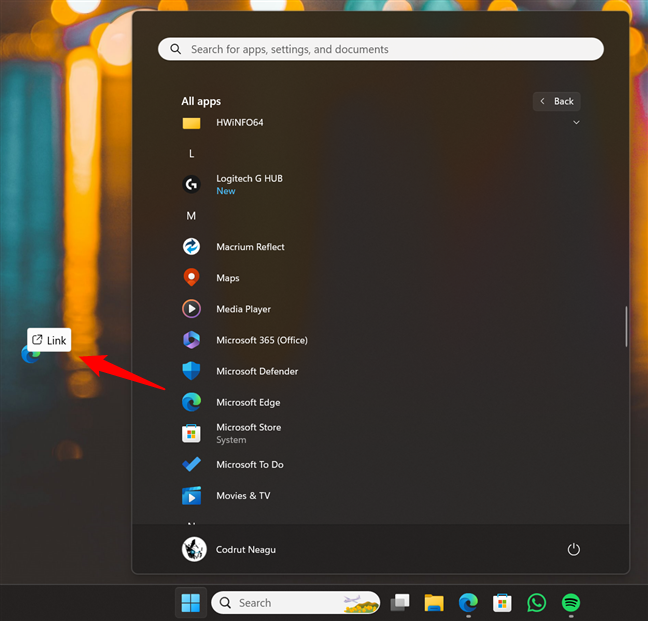The image size is (648, 621).
Task: Open Microsoft 365 (Office) icon
Action: (x=191, y=340)
